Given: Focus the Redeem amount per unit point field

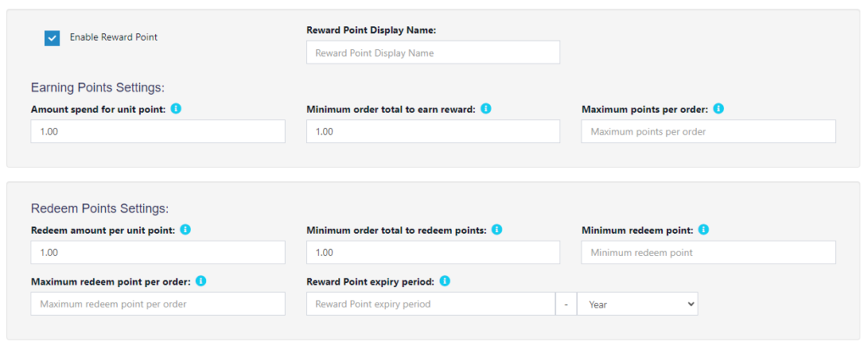Looking at the screenshot, I should pos(158,252).
